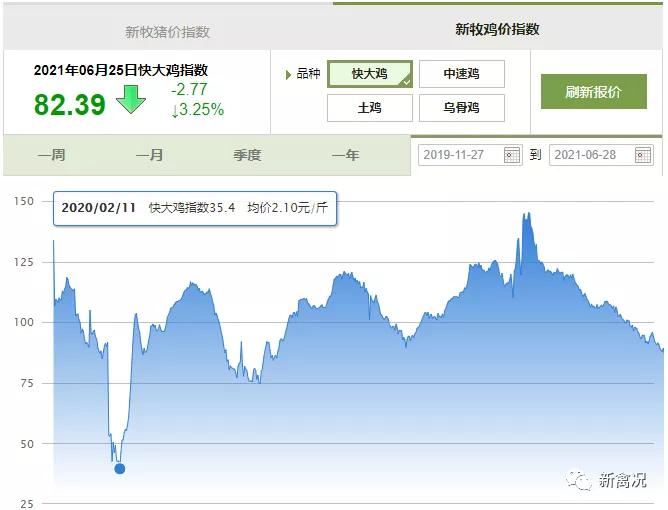668x510 pixels.
Task: Open the start date calendar icon
Action: (512, 155)
